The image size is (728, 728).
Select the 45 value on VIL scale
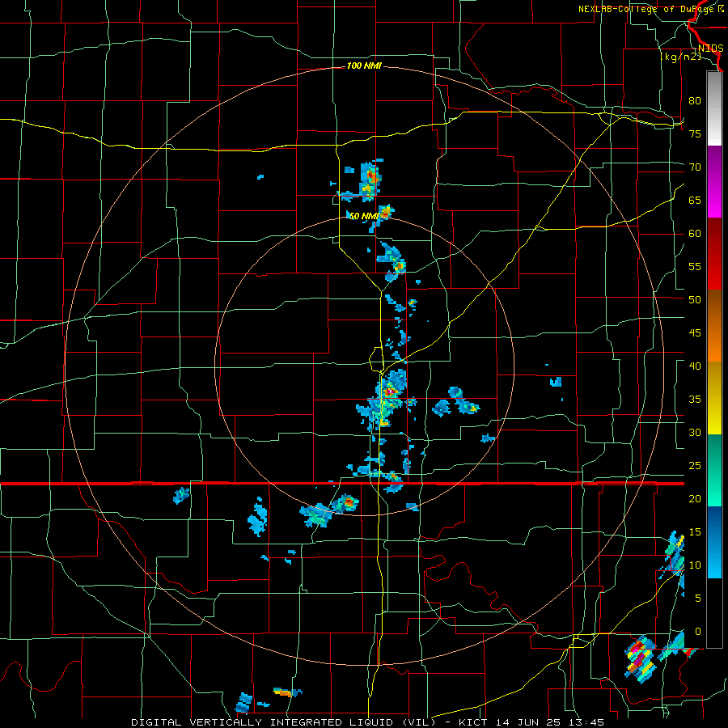pos(695,333)
